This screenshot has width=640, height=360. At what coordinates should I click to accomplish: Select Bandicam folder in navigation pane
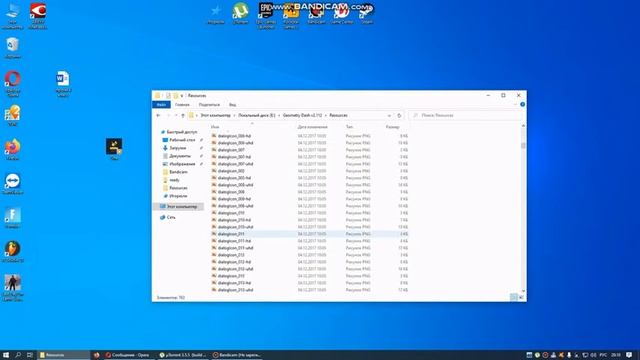tap(178, 172)
